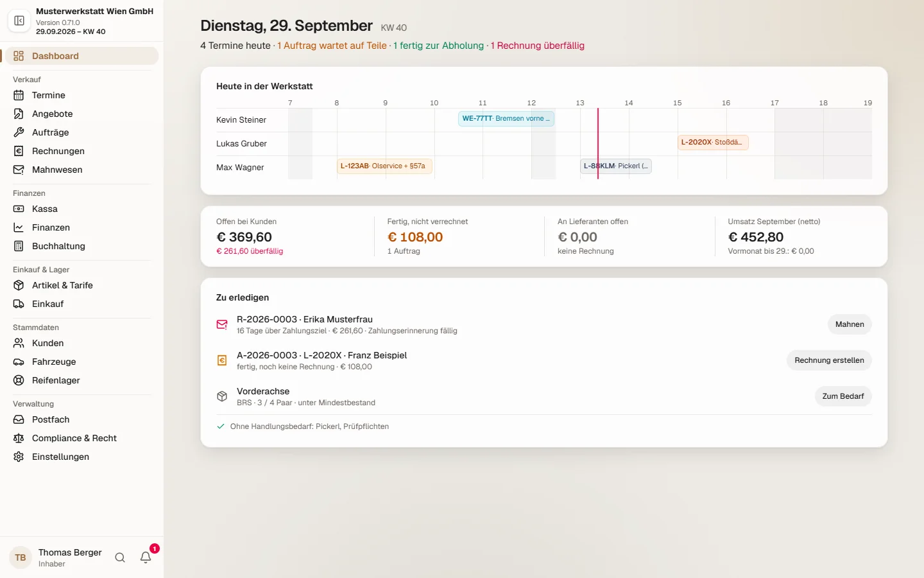Collapse the sidebar with the panel icon
Viewport: 924px width, 578px height.
tap(19, 21)
